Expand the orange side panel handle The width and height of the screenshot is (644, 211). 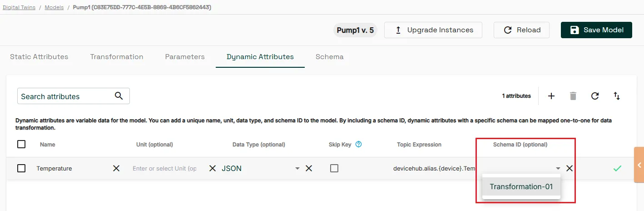639,165
